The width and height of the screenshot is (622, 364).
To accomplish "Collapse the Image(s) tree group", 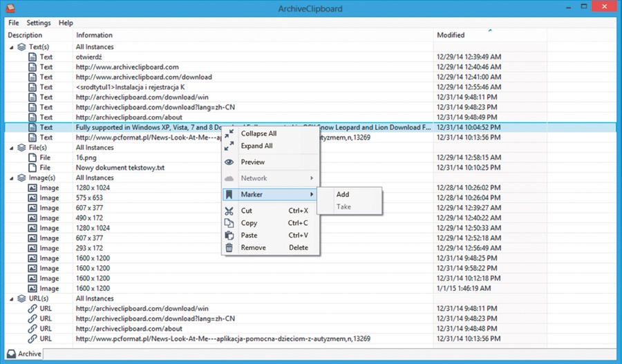I will pyautogui.click(x=11, y=178).
